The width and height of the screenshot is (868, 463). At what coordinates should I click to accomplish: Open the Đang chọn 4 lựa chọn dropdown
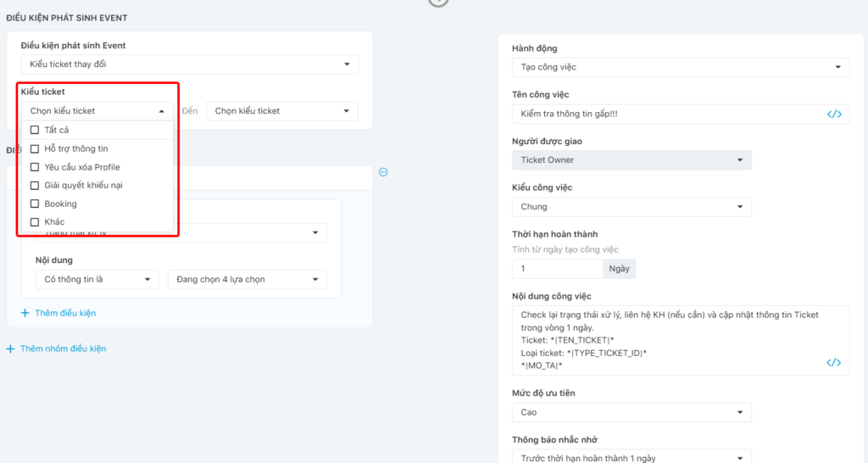[x=247, y=280]
